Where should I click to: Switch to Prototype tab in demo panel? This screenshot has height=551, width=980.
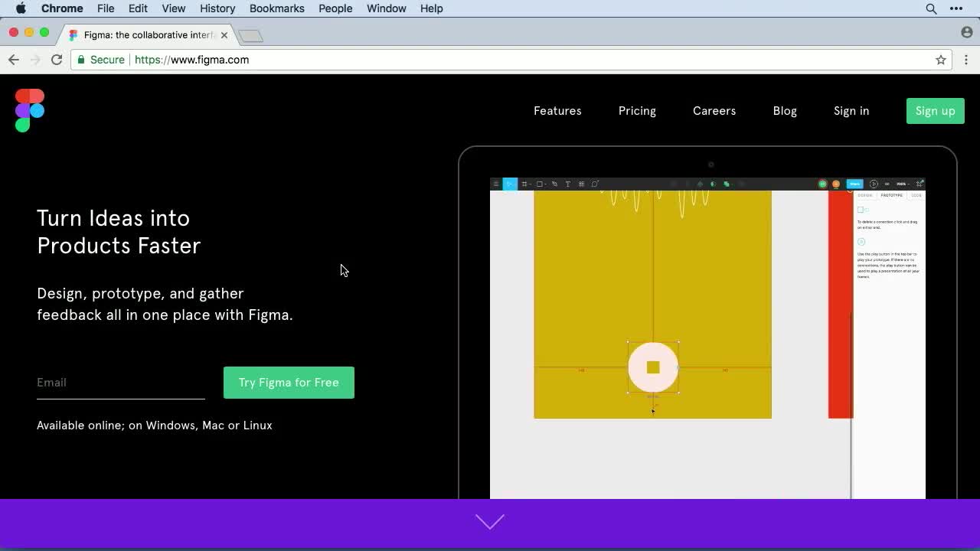(x=891, y=195)
